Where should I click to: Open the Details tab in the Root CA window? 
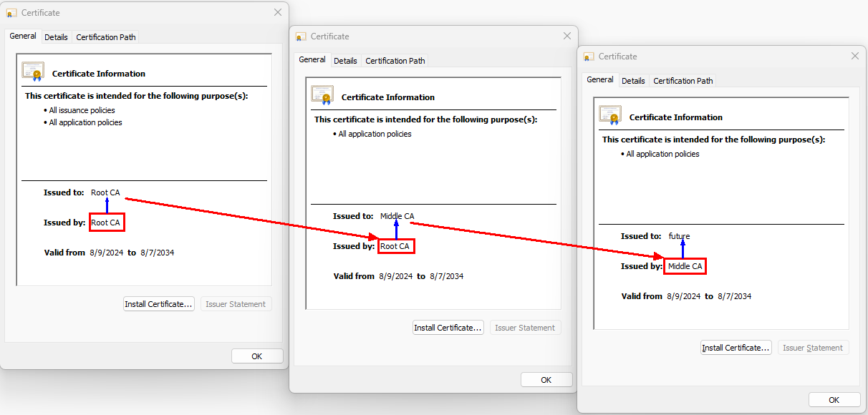tap(56, 37)
